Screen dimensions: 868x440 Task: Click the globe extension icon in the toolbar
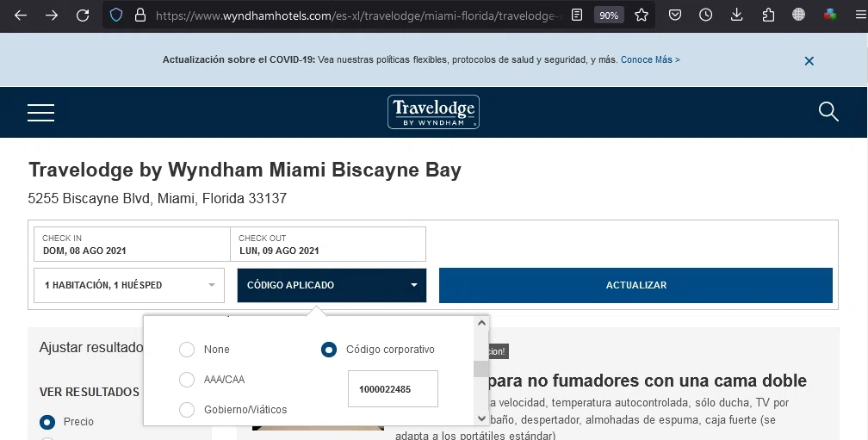798,15
